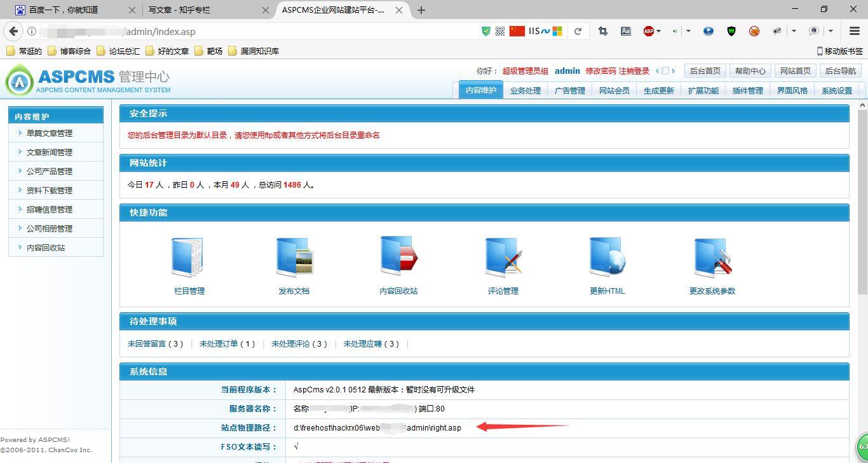Expand the dropdown arrow beside the green speaker icon
Screen dimensions: 868x463
[x=688, y=31]
